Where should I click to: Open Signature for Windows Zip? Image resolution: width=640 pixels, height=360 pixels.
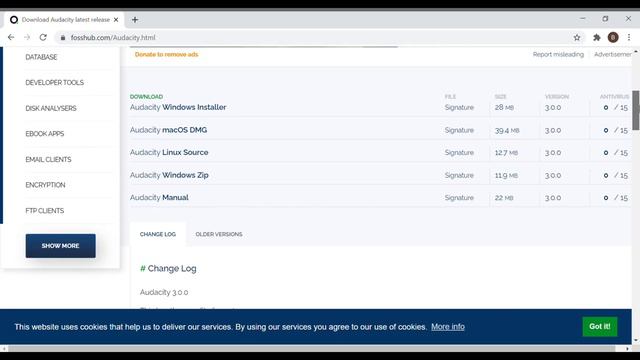[459, 175]
